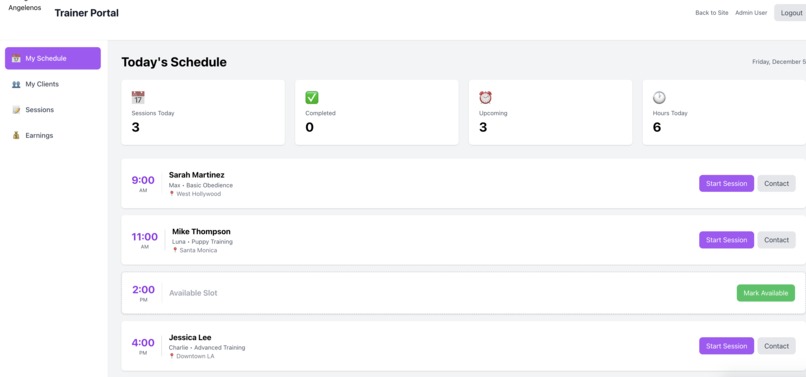Click the Angelenos logo text

tap(25, 8)
